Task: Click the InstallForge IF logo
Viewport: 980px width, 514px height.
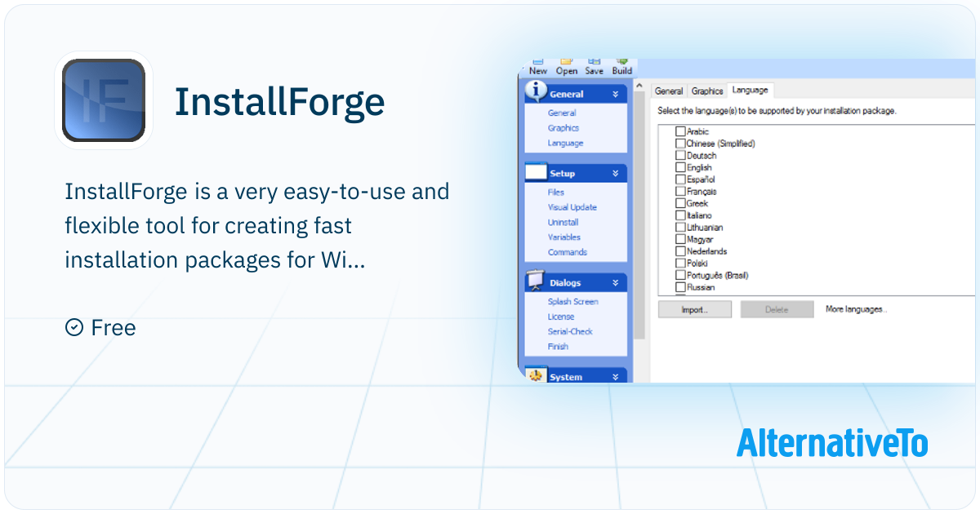Action: [104, 100]
